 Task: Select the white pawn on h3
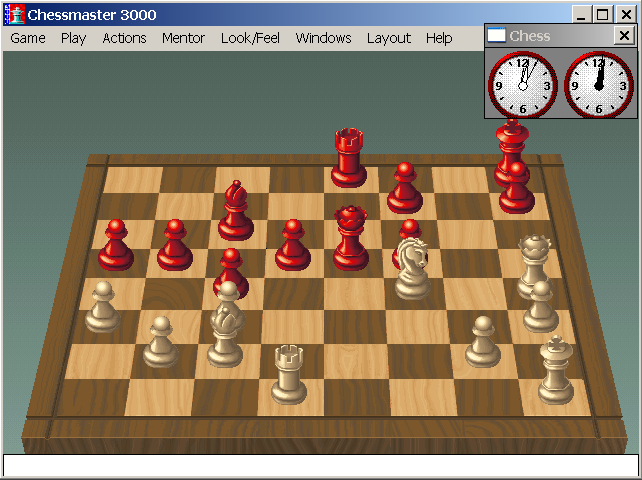click(541, 306)
